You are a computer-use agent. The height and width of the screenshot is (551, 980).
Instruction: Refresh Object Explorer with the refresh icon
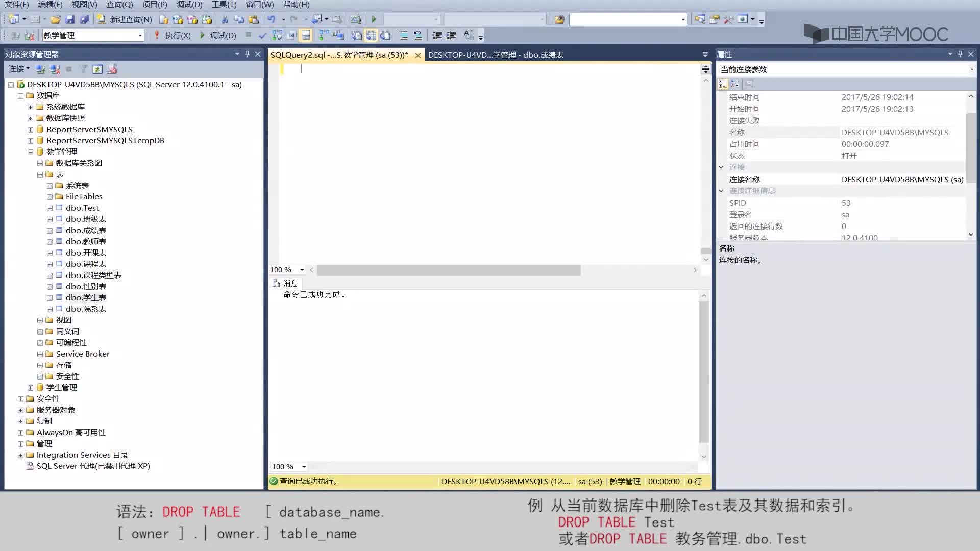97,69
